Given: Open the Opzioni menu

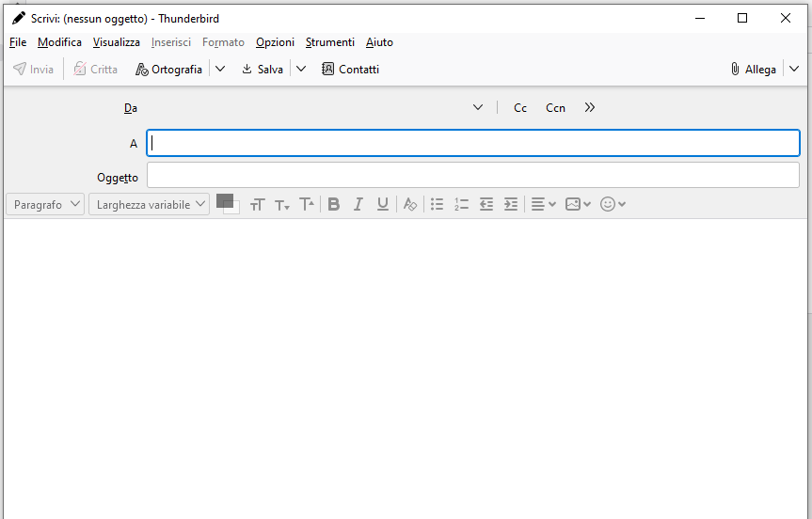Looking at the screenshot, I should (x=275, y=42).
